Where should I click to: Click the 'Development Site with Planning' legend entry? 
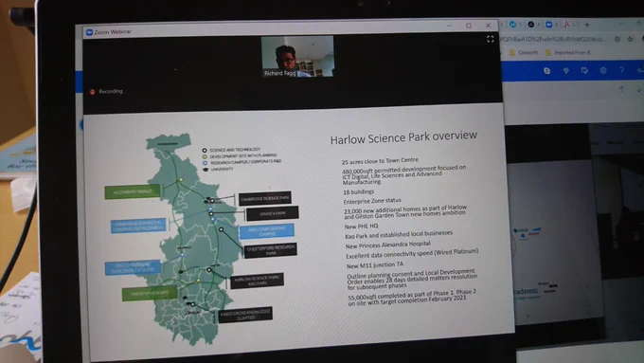pyautogui.click(x=239, y=156)
